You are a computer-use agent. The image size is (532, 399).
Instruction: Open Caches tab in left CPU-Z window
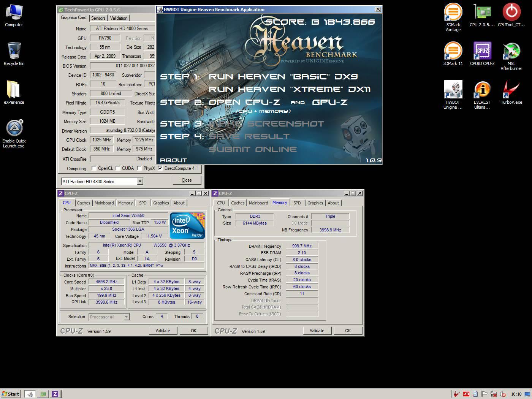(x=84, y=203)
